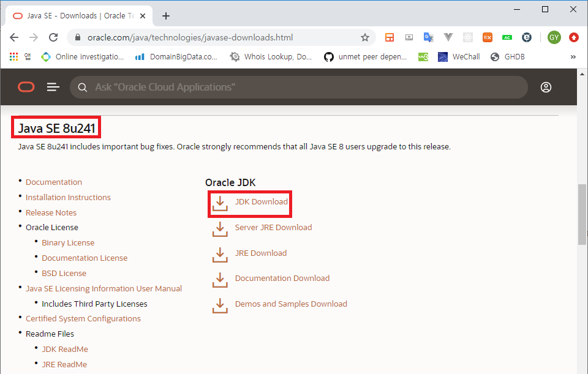This screenshot has width=588, height=374.
Task: Open the Binary License link
Action: click(68, 243)
